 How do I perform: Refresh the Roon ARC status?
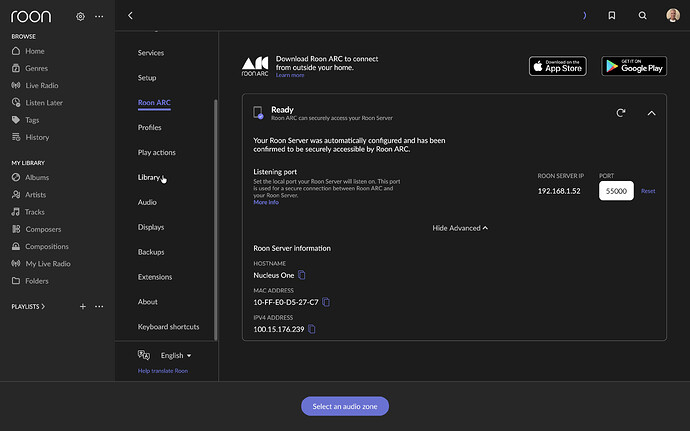click(x=620, y=113)
